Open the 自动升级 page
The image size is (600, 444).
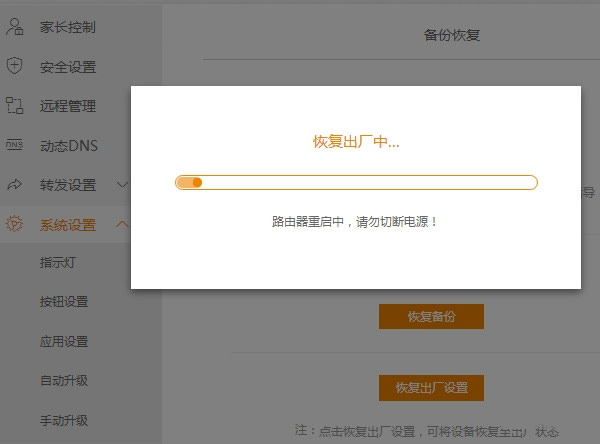pos(64,381)
